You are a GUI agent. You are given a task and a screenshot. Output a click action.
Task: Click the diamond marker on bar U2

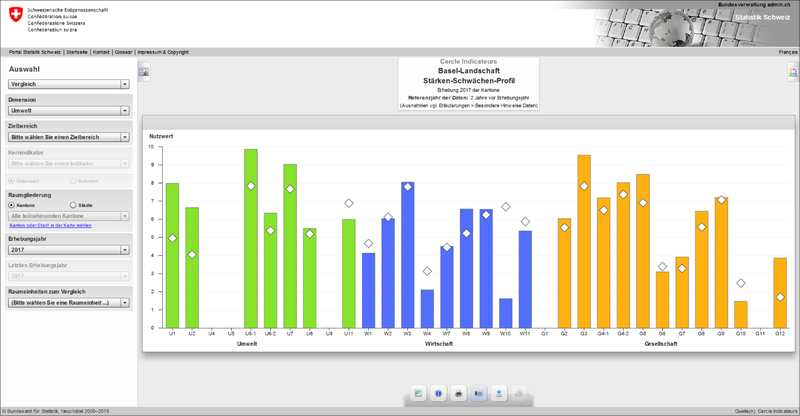192,255
